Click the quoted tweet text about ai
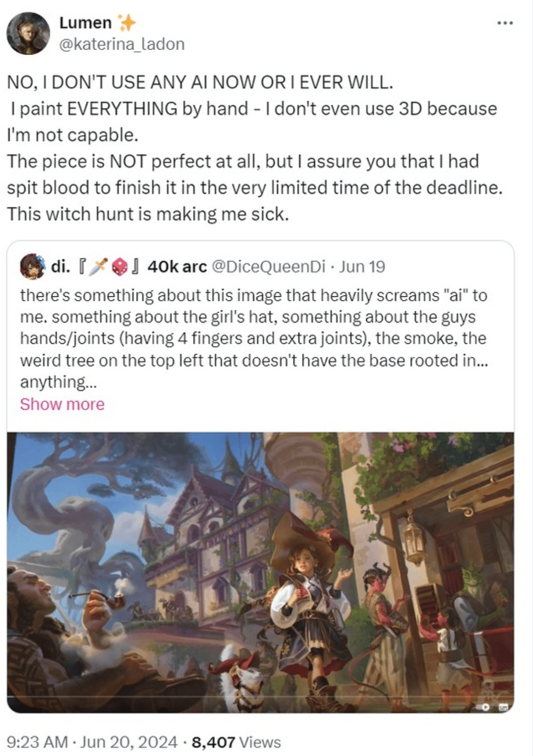 point(254,339)
